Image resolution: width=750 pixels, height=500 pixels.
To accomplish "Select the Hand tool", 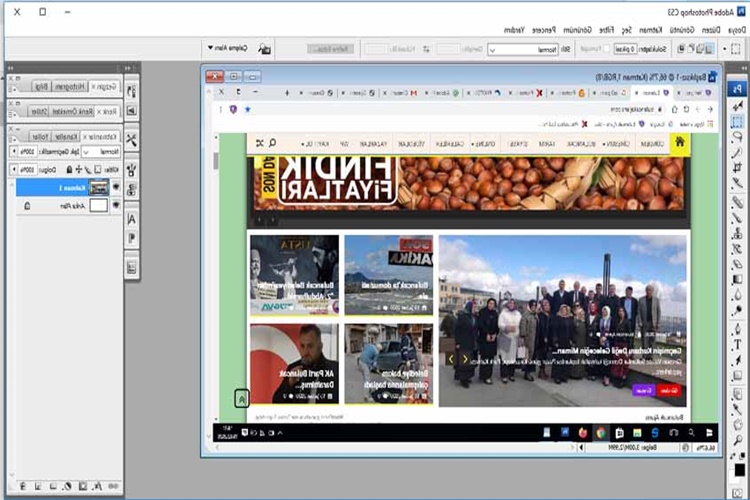I will (x=737, y=425).
